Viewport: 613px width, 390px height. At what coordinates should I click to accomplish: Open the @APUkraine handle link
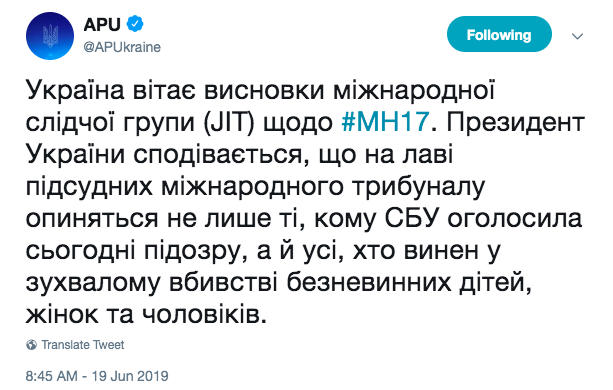[122, 47]
